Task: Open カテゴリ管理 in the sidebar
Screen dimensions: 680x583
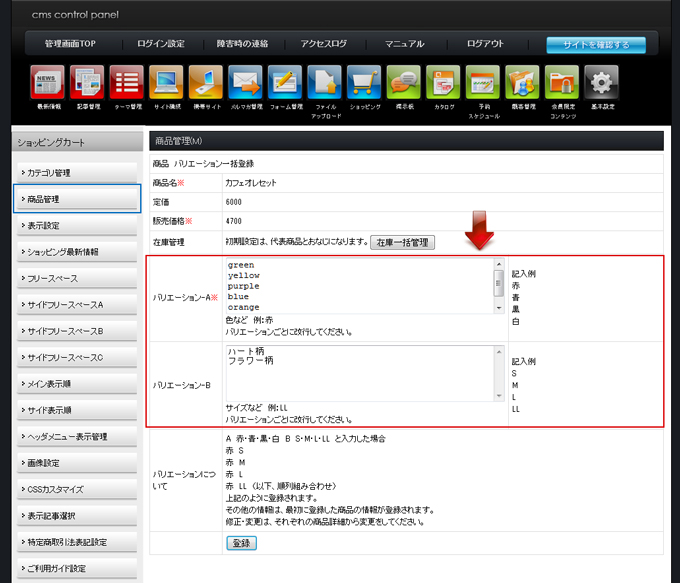Action: (x=76, y=173)
